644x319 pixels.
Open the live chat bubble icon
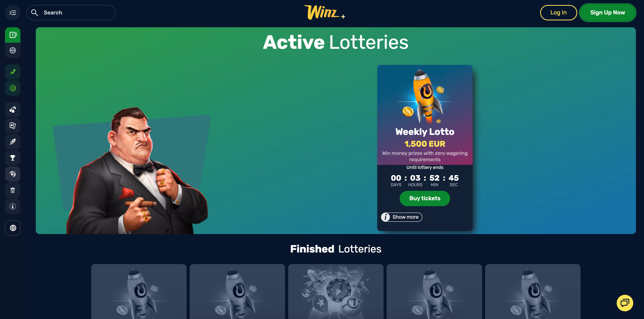[x=625, y=303]
